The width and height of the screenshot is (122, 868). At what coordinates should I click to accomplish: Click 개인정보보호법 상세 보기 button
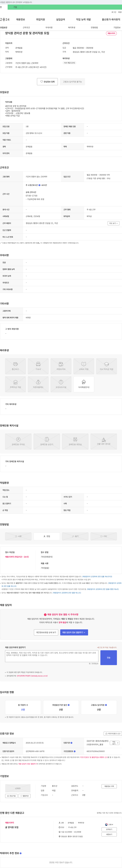coord(46,632)
